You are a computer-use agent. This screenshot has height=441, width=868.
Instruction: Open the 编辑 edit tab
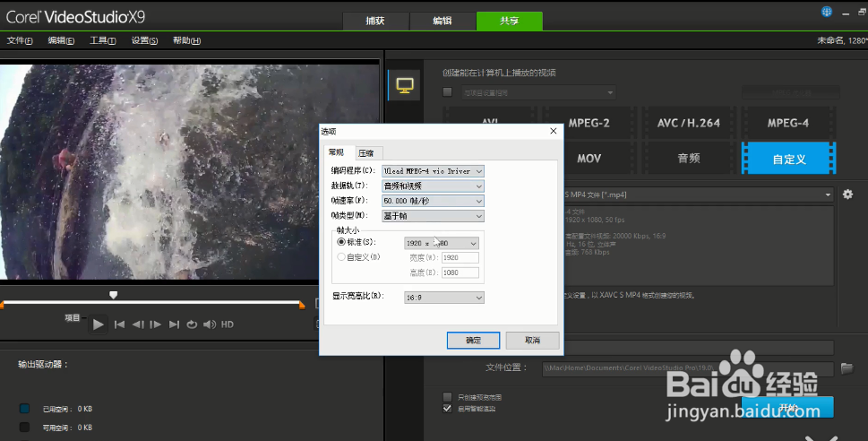pos(443,21)
